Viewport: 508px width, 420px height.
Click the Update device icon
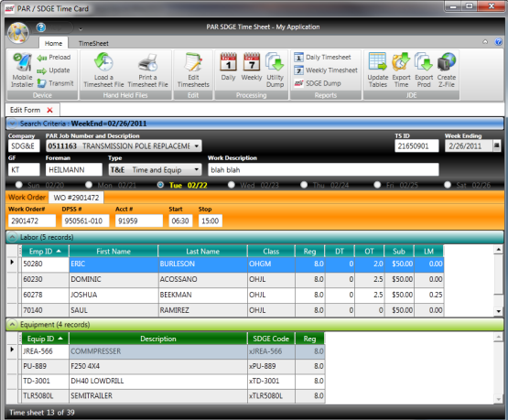[x=42, y=70]
